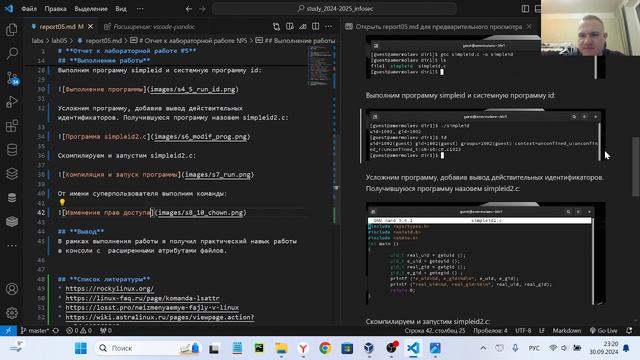Follow images/s8_10_chown.png path link
Screen dimensions: 640x360
click(200, 213)
